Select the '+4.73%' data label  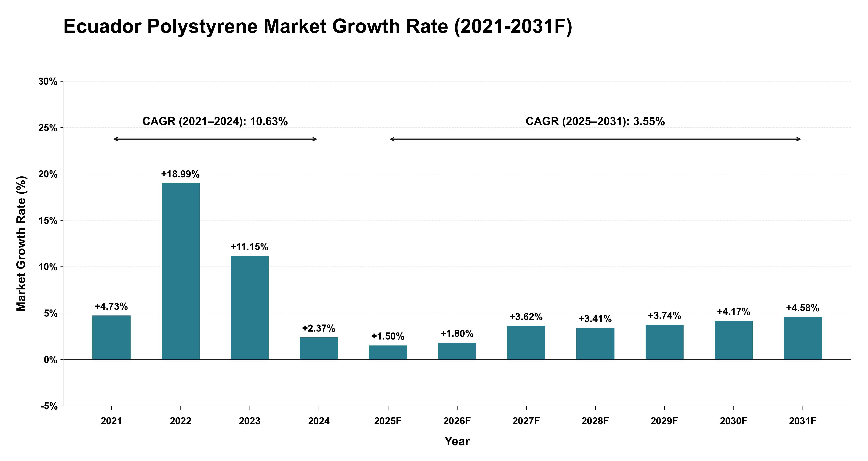(x=111, y=307)
